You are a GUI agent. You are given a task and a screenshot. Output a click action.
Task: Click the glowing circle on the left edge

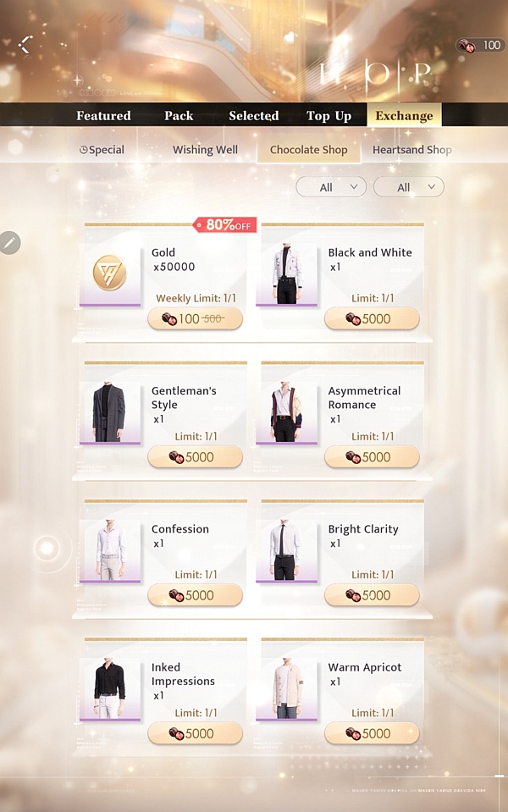tap(47, 547)
